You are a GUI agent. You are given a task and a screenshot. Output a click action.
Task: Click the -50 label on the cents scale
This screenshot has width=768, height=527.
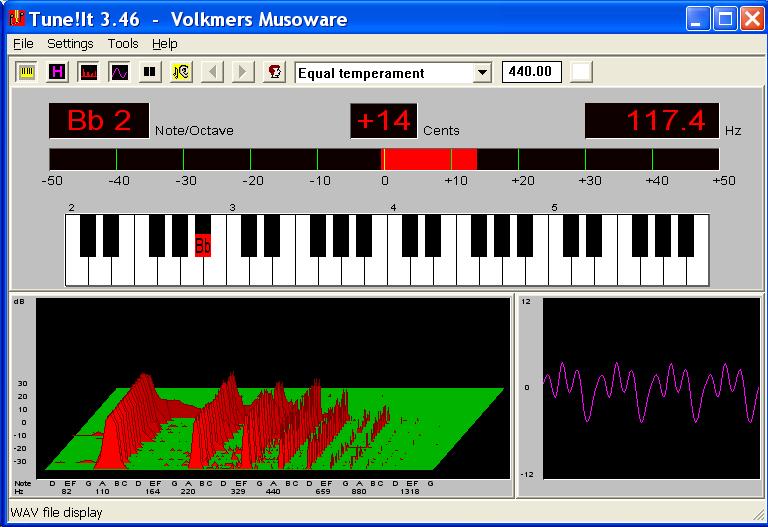click(52, 181)
